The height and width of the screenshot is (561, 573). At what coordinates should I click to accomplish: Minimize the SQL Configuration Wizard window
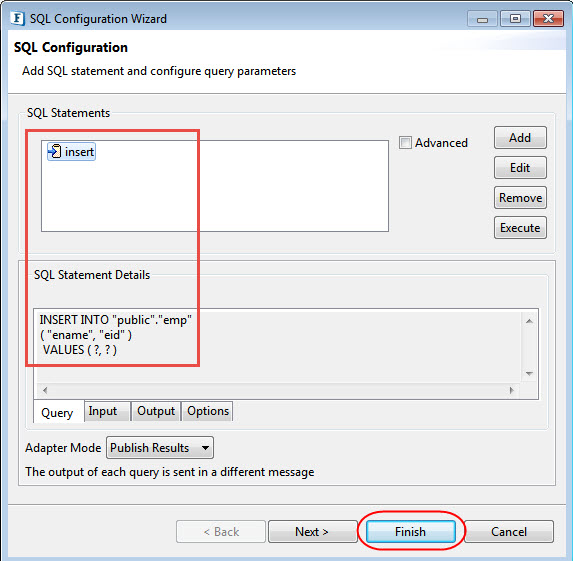coord(482,19)
